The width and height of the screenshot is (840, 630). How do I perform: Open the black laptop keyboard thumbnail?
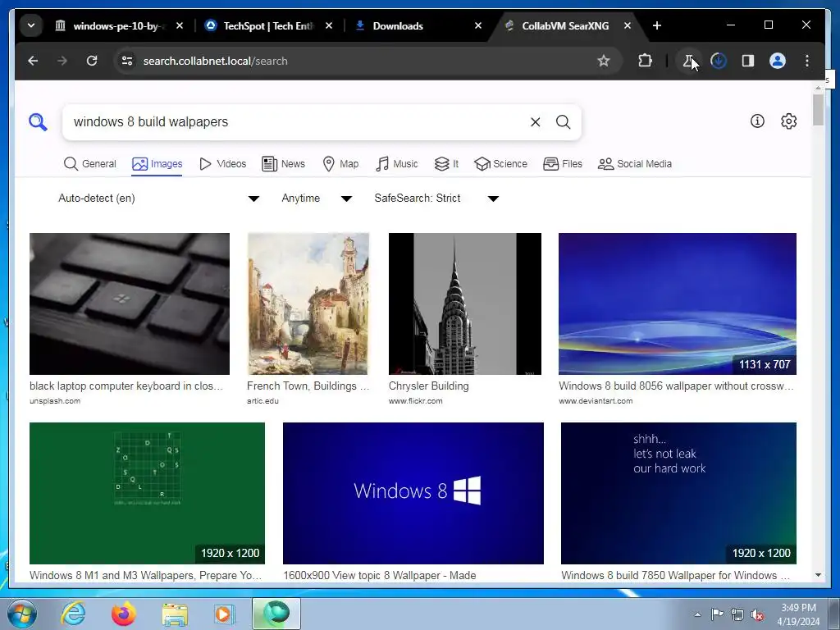point(130,304)
